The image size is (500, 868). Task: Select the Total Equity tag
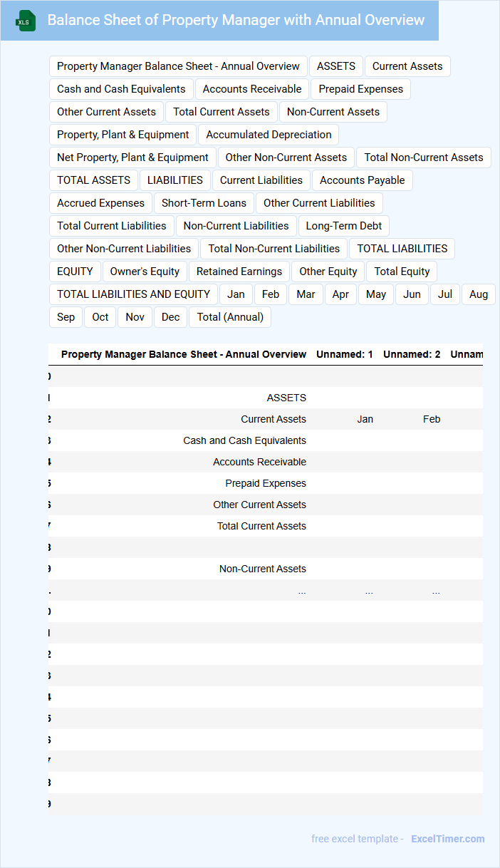[x=402, y=272]
